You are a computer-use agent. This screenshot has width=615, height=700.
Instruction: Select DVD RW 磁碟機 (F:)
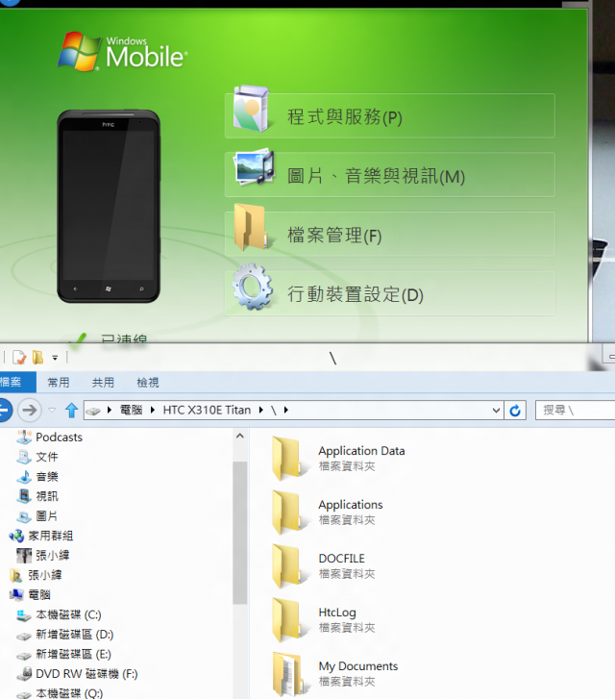86,673
